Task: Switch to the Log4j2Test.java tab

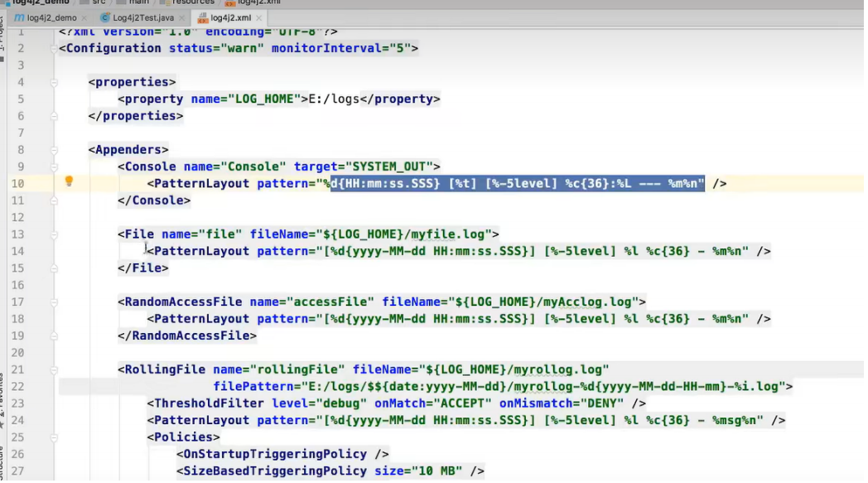Action: 143,17
